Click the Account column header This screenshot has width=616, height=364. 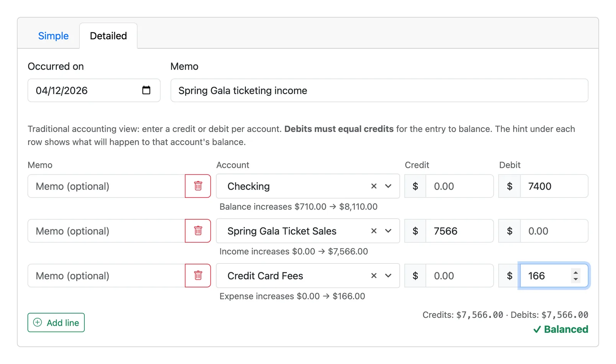(x=233, y=165)
